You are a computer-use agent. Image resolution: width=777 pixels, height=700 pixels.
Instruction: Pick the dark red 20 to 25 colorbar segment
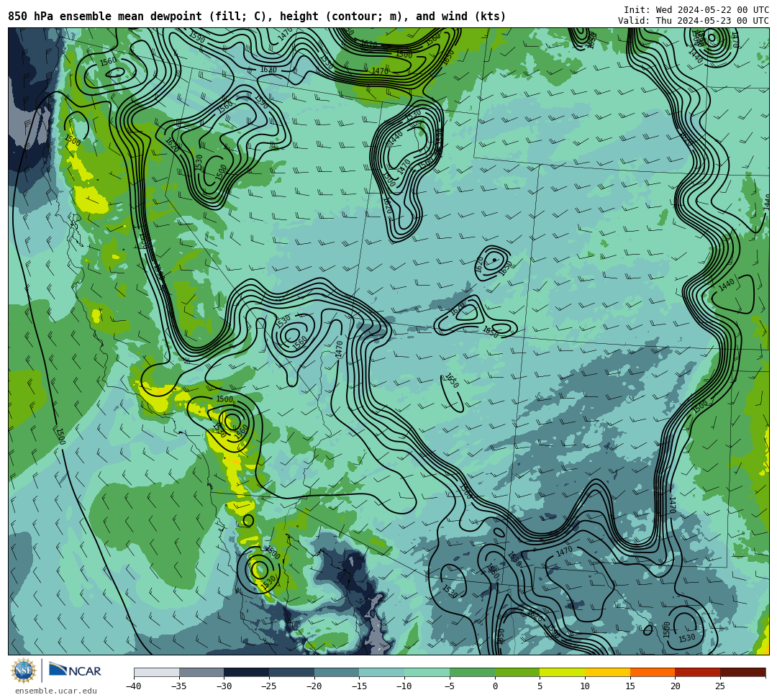coord(698,673)
